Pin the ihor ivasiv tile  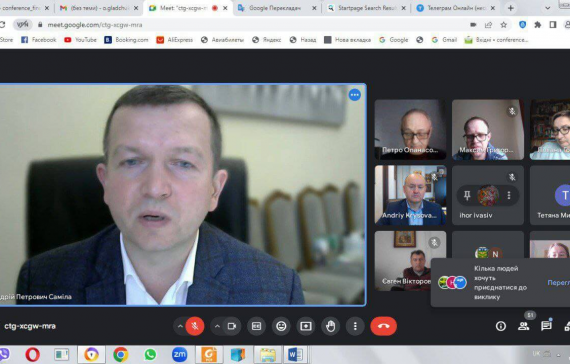coord(467,196)
